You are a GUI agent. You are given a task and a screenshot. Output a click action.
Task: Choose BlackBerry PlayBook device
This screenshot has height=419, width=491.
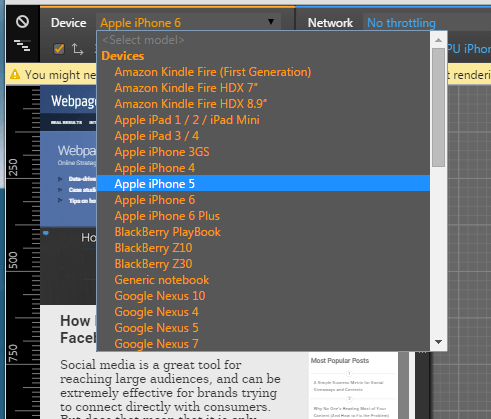click(x=263, y=232)
